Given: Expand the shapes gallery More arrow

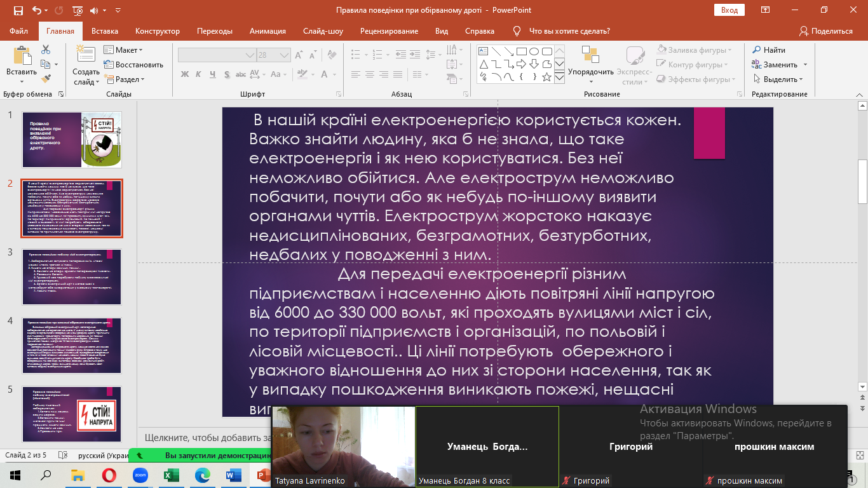Looking at the screenshot, I should click(x=559, y=77).
